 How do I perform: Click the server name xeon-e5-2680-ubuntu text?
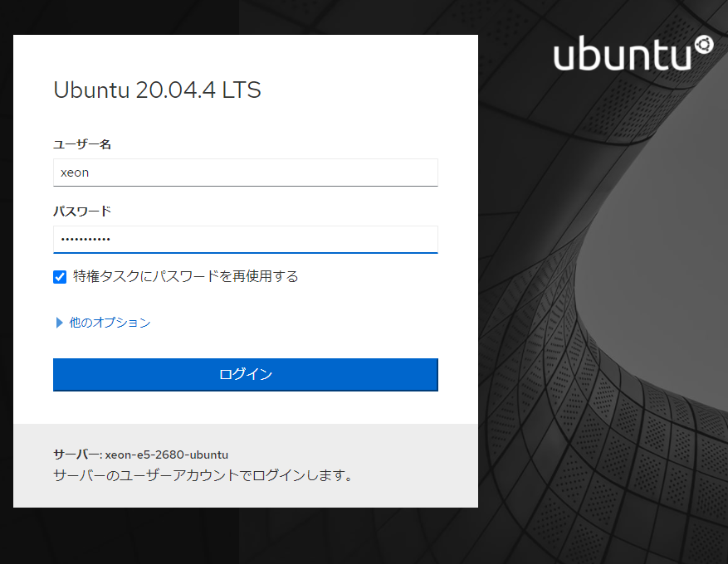(167, 455)
